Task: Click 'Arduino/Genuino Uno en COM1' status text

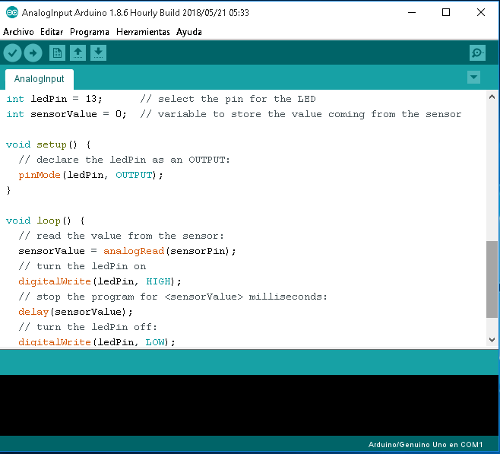Action: pyautogui.click(x=425, y=445)
